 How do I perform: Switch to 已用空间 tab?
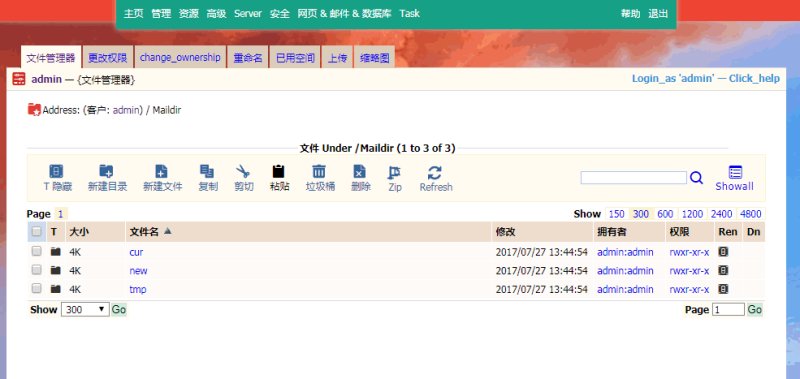(295, 57)
